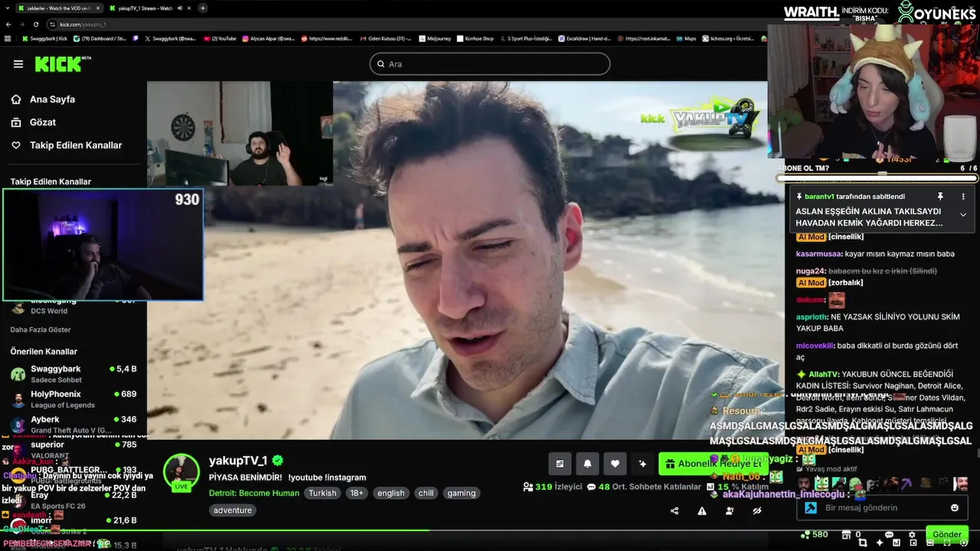Click the report warning triangle icon

[702, 511]
